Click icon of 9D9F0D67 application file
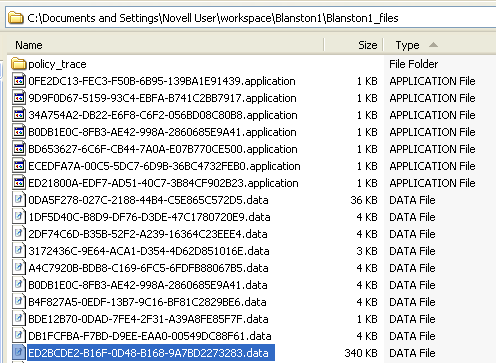This screenshot has width=496, height=363. point(19,98)
